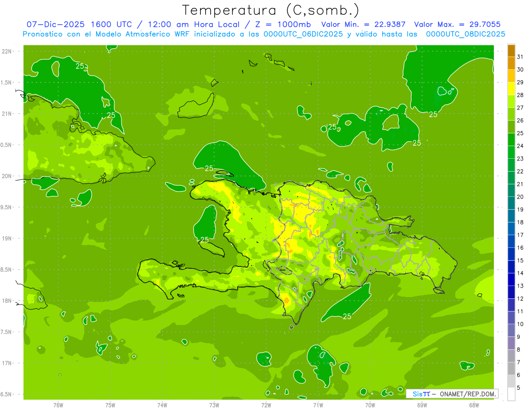Pick the gray swatch between 6 and 7

pos(511,369)
